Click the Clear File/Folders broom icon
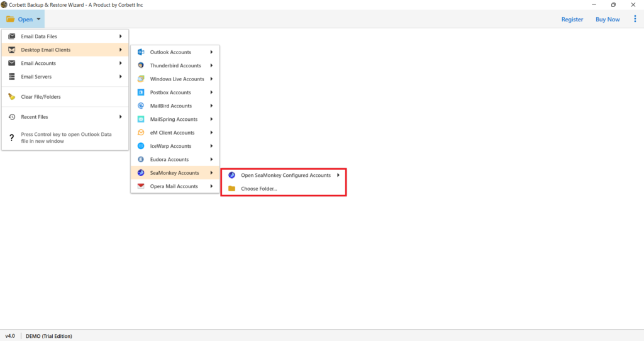This screenshot has height=341, width=644. click(x=11, y=96)
